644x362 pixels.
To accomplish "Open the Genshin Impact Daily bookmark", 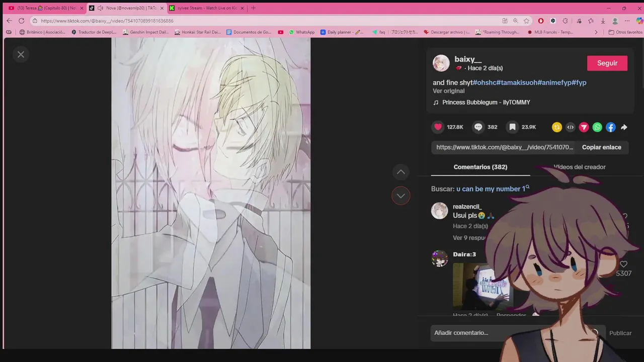I will 146,32.
